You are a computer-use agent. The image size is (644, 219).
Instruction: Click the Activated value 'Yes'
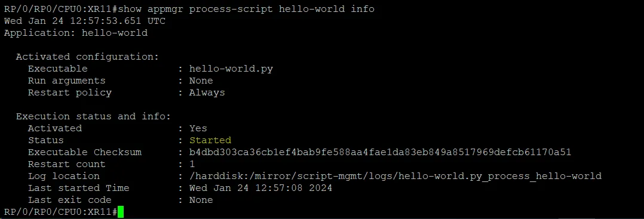[198, 128]
